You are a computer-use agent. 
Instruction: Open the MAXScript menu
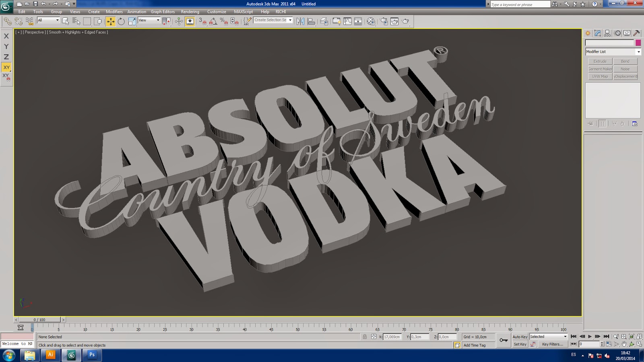point(244,12)
